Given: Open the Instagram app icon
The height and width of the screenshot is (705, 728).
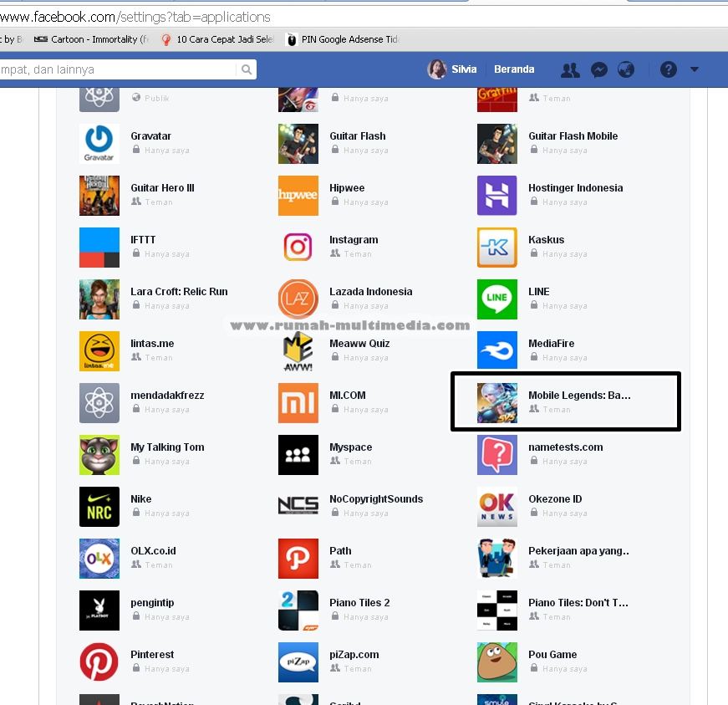Looking at the screenshot, I should [298, 248].
